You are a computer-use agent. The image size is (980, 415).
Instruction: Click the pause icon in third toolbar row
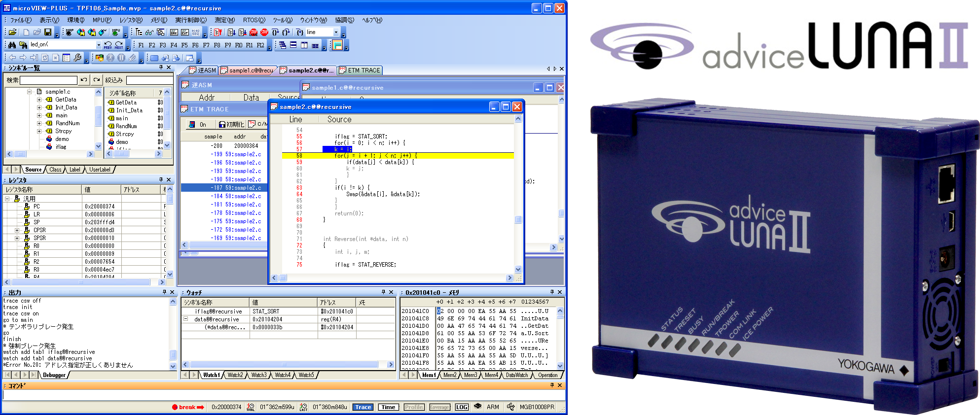tap(121, 58)
